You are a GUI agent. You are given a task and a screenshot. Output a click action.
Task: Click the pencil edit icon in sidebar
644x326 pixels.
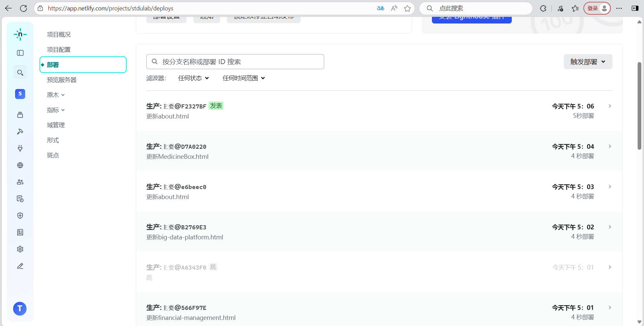click(20, 266)
